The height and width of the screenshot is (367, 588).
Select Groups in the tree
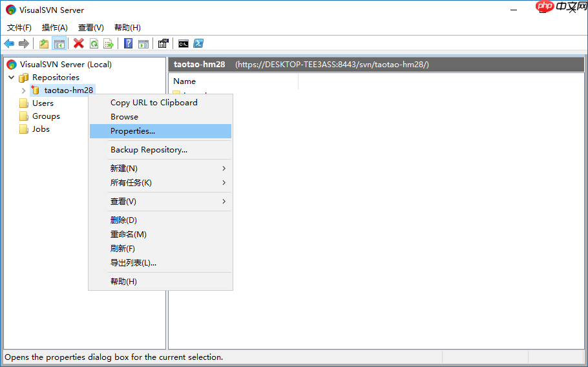pos(46,116)
